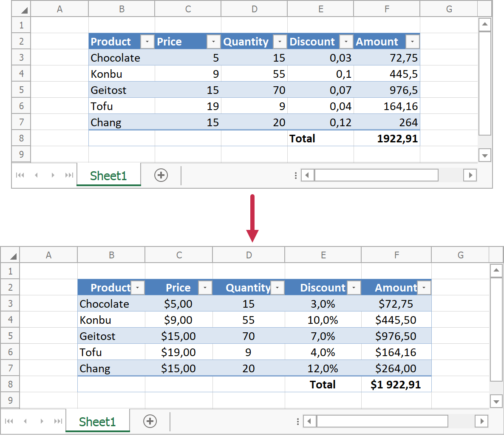Expand the Quantity filter in the upper table
The image size is (504, 436).
coord(280,42)
